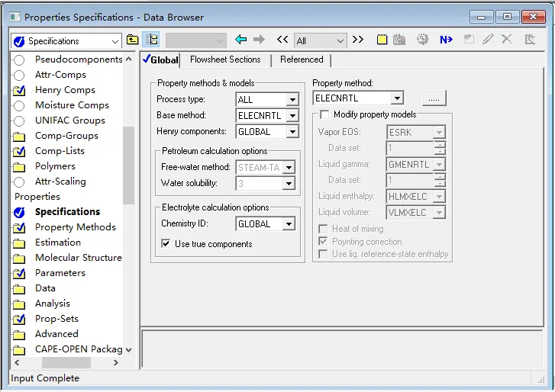Open the Analysis item in tree

pyautogui.click(x=53, y=304)
